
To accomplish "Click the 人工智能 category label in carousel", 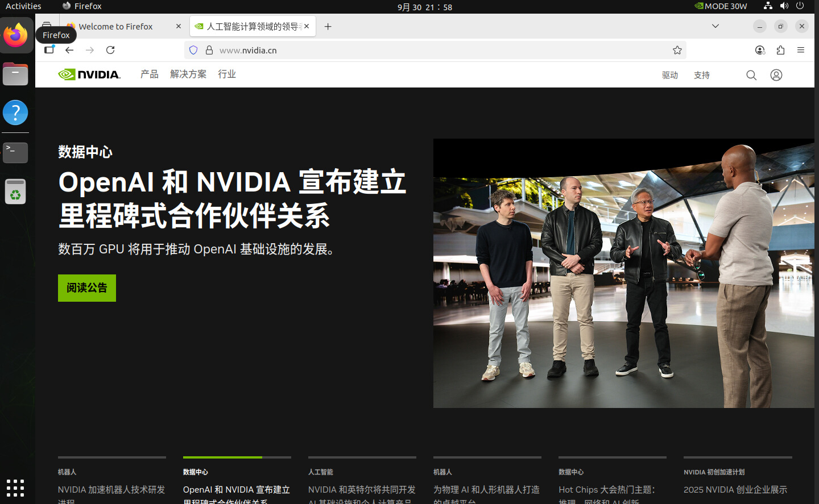I will tap(321, 472).
